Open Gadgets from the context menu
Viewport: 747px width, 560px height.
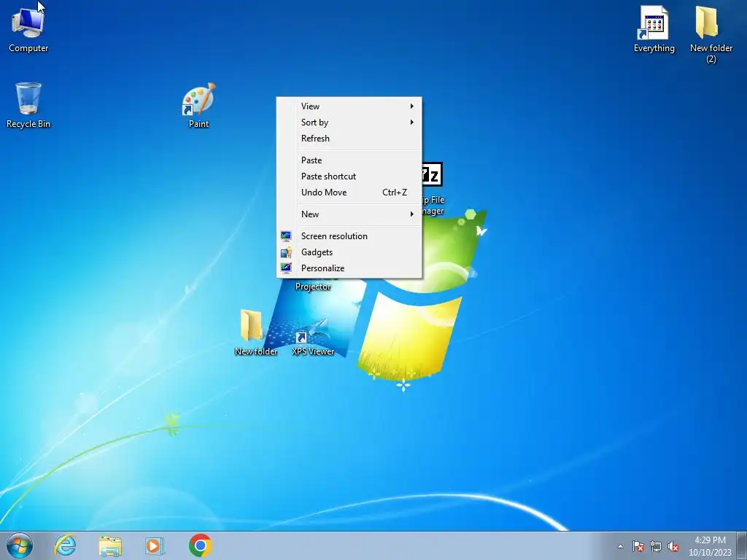(x=349, y=252)
